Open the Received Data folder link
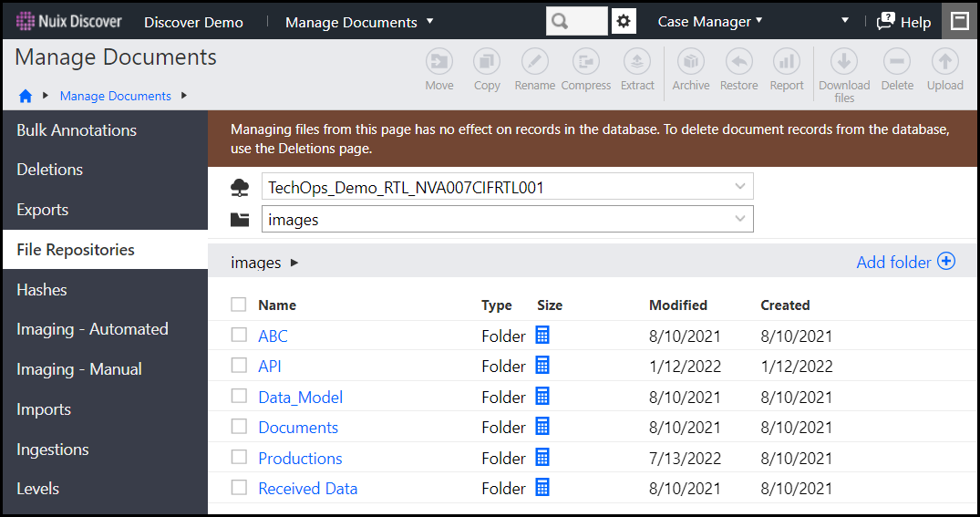The height and width of the screenshot is (517, 980). point(307,488)
